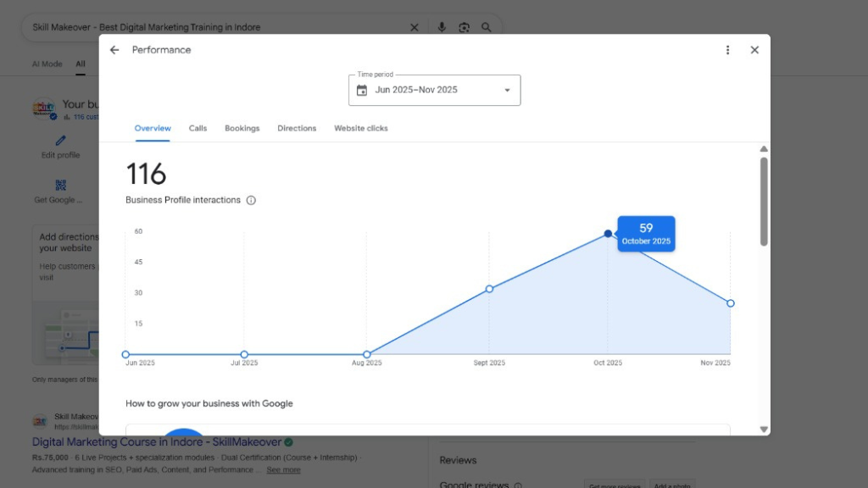This screenshot has width=868, height=488.
Task: Click the Nov 2025 data point on chart
Action: coord(730,303)
